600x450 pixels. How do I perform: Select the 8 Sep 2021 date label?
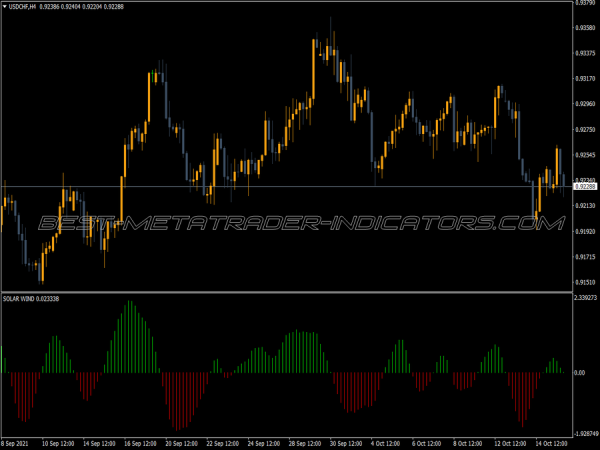coord(15,443)
